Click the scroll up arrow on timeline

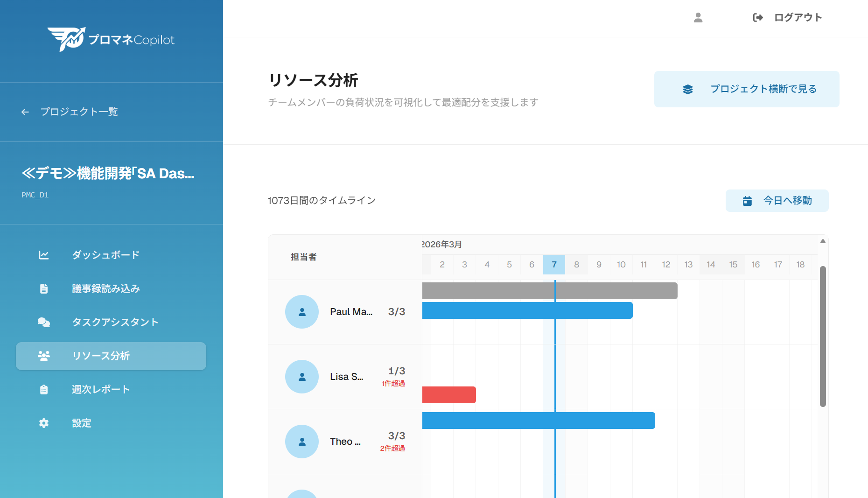point(823,241)
